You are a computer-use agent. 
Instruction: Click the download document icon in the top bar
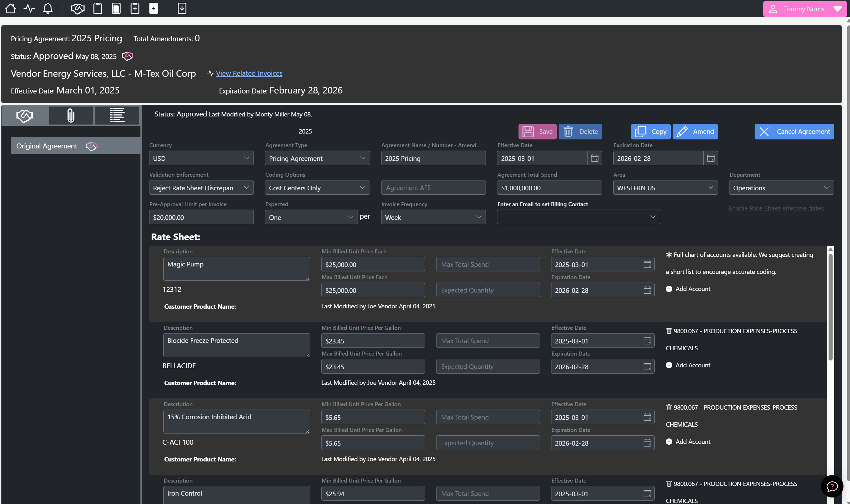coord(182,8)
